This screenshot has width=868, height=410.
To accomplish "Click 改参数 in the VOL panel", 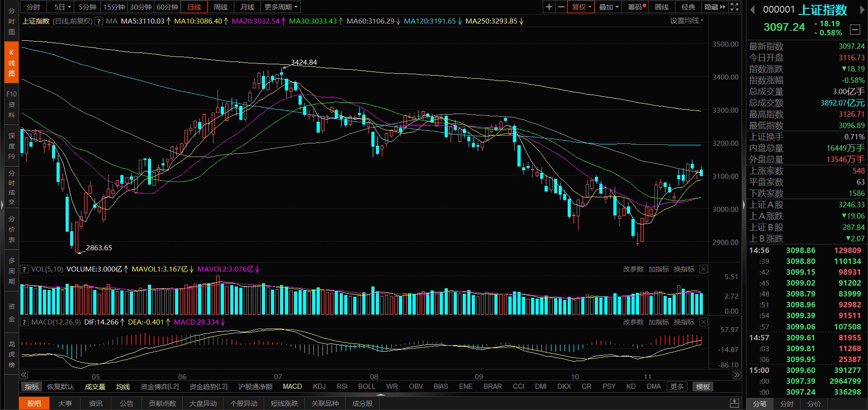I will [633, 269].
